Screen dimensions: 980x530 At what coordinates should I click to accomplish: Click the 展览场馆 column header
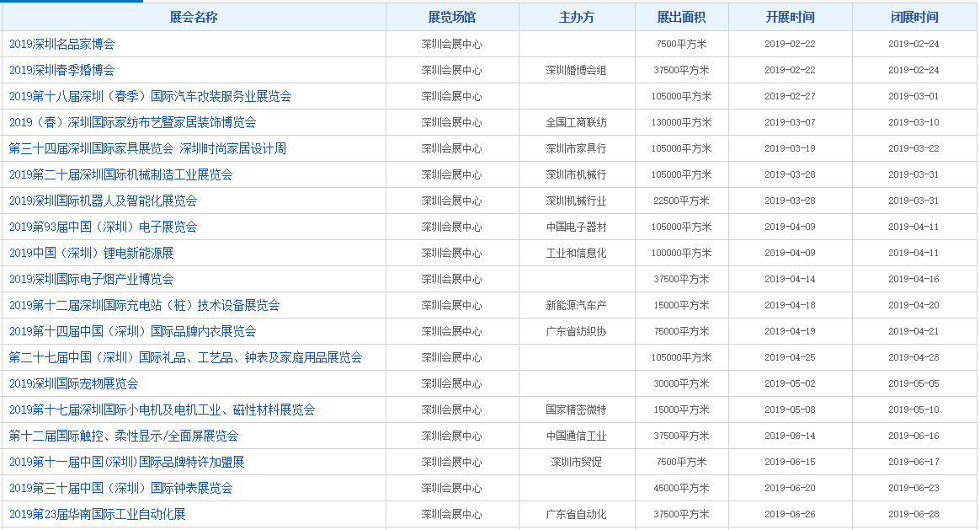pyautogui.click(x=452, y=18)
